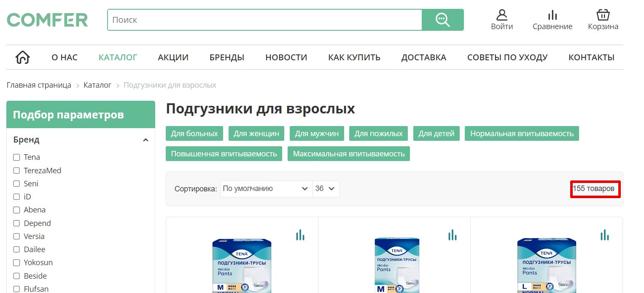Open the 36 items per page dropdown

[326, 189]
